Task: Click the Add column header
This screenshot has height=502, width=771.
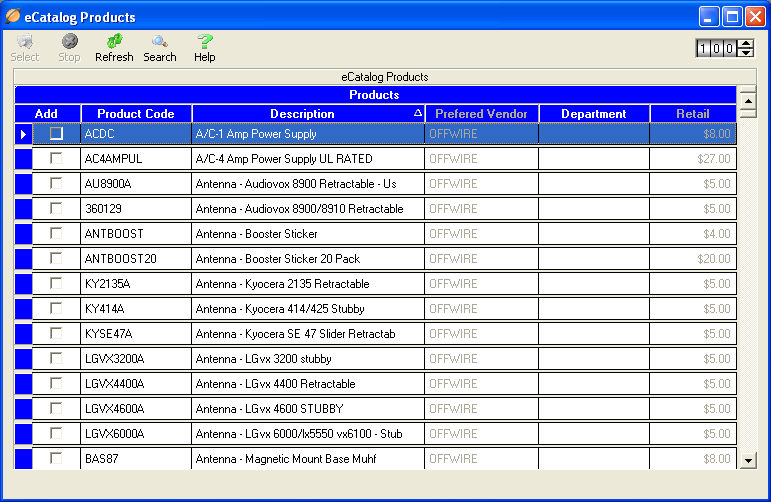Action: pyautogui.click(x=47, y=114)
